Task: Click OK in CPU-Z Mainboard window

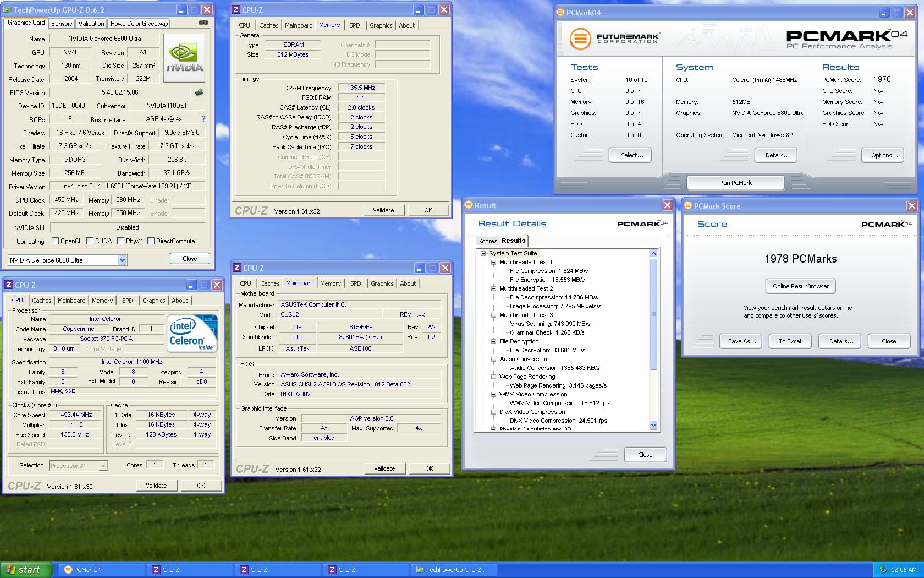Action: [x=429, y=468]
